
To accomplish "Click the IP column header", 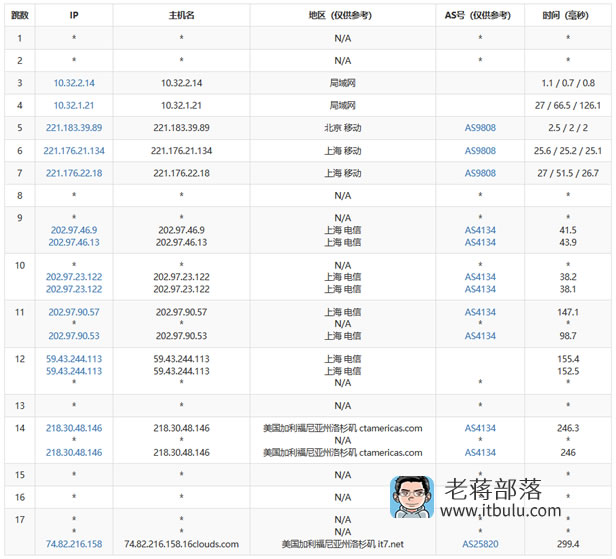I will [74, 15].
